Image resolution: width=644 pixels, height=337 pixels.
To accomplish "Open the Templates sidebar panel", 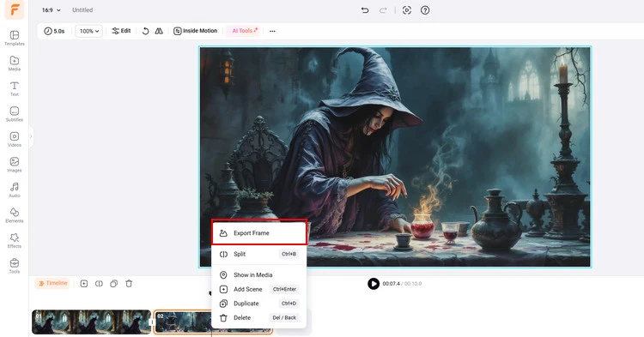I will (15, 38).
